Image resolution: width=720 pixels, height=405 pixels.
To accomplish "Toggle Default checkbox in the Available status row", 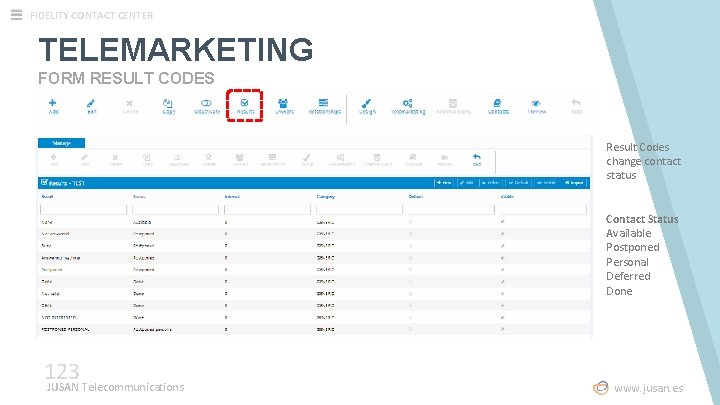I will pyautogui.click(x=411, y=222).
